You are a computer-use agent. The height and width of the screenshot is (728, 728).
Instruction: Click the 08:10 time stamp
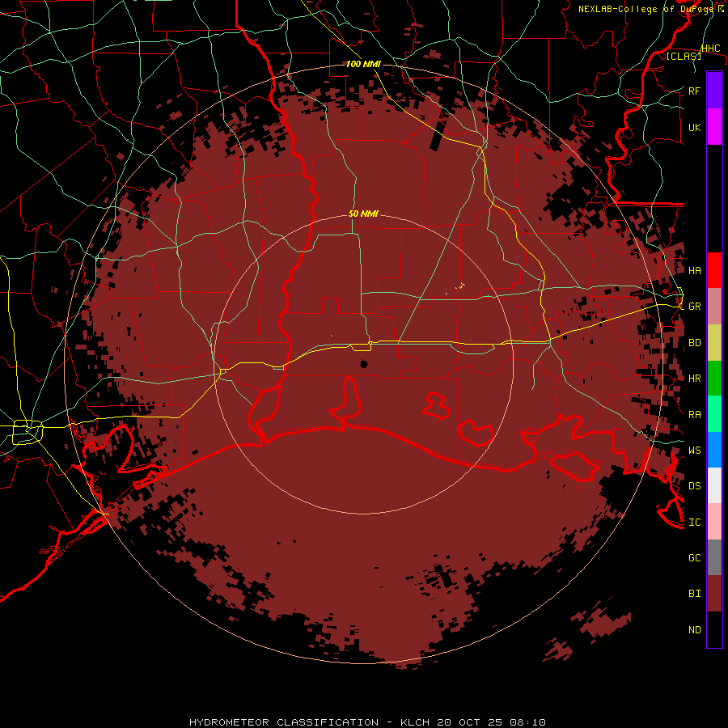click(x=527, y=722)
